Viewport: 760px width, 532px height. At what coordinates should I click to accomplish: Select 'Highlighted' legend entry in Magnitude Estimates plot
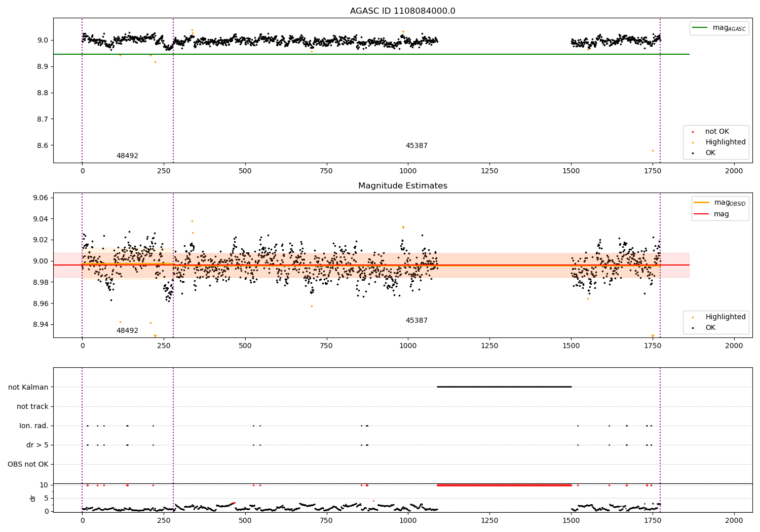click(726, 317)
